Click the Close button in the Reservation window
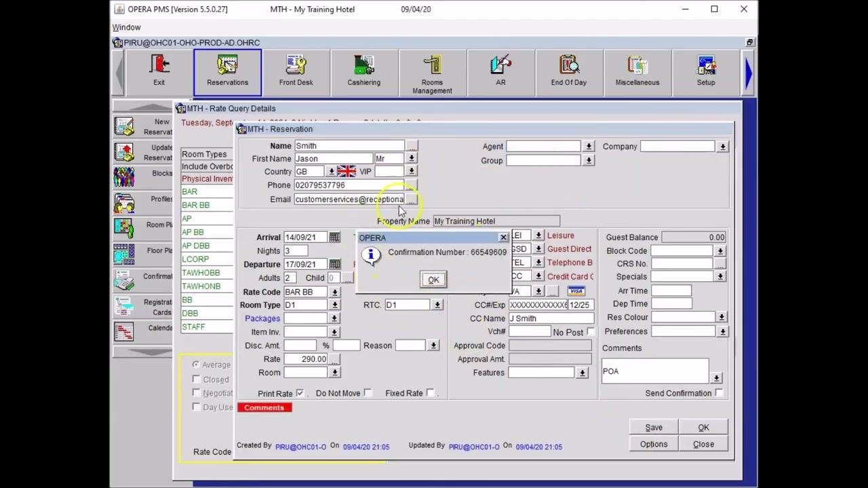The image size is (868, 488). point(703,445)
